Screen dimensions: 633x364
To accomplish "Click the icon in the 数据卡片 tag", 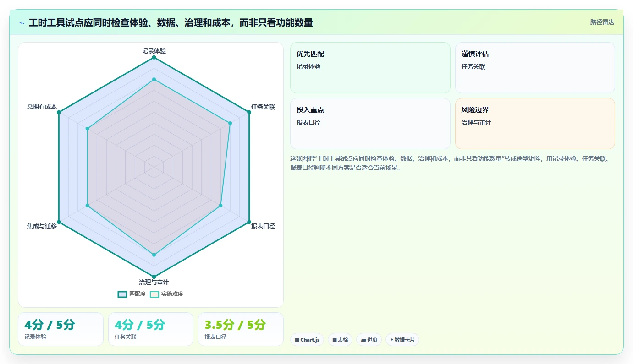I will click(391, 340).
